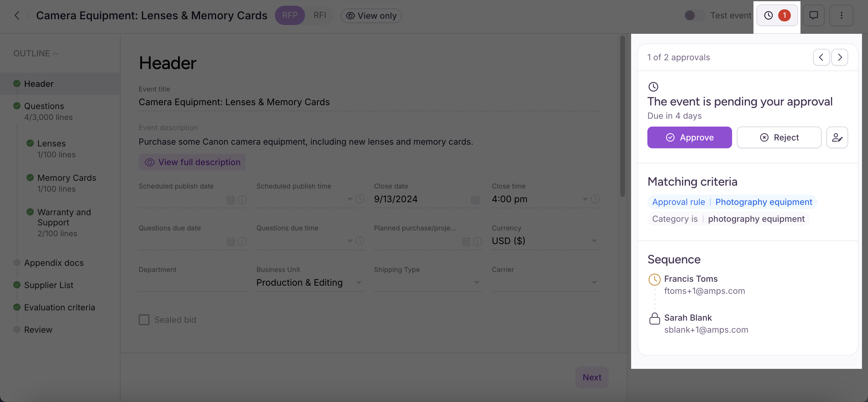
Task: Toggle the Test event switch
Action: click(693, 15)
